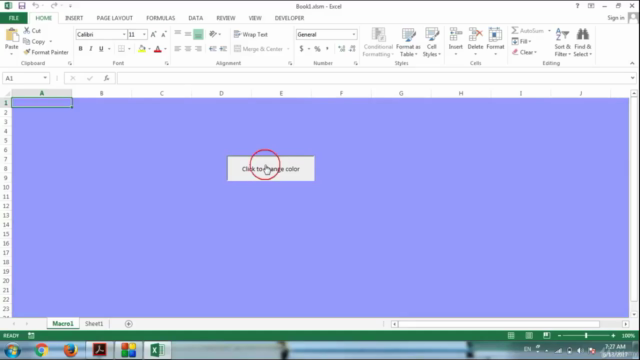Click the Delete cells icon

coord(475,35)
